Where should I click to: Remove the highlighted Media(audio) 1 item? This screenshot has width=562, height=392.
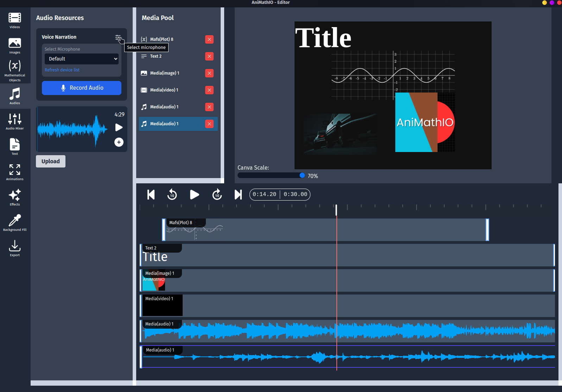(x=209, y=124)
